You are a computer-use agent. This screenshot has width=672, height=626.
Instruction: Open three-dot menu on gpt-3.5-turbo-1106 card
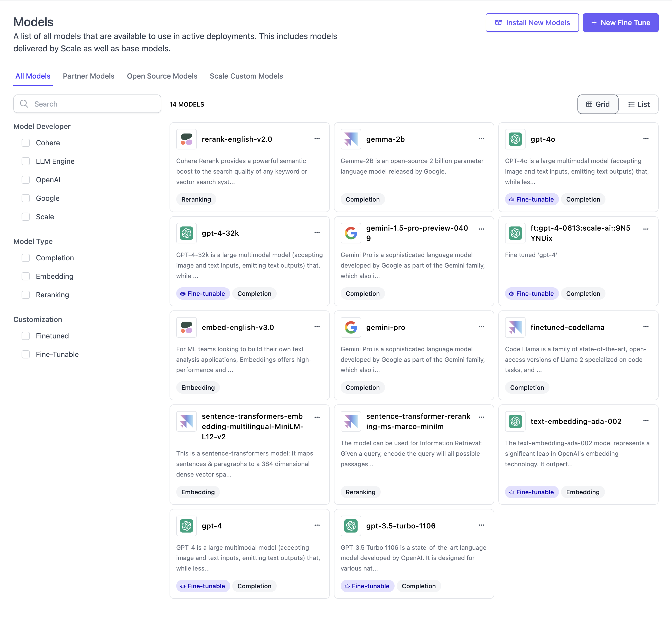pos(481,525)
